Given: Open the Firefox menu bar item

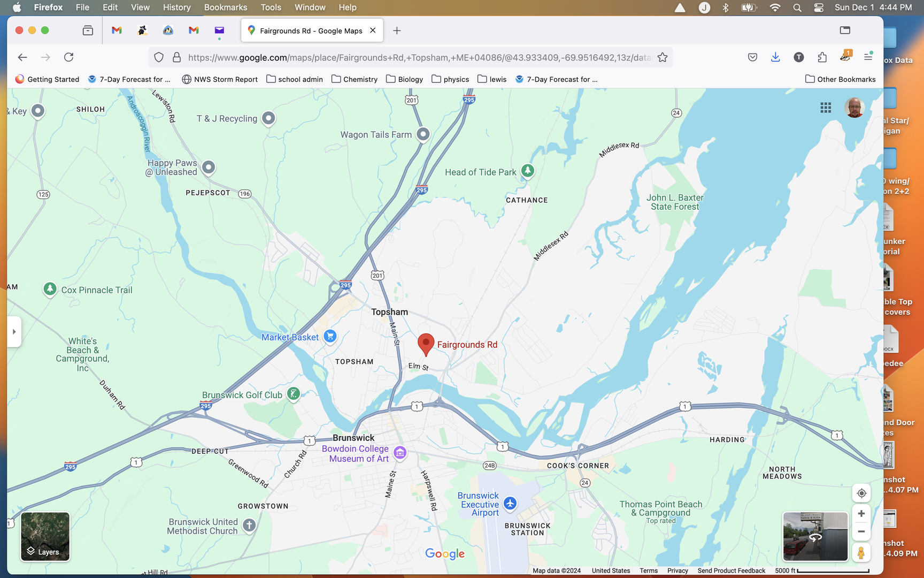Looking at the screenshot, I should pos(48,7).
